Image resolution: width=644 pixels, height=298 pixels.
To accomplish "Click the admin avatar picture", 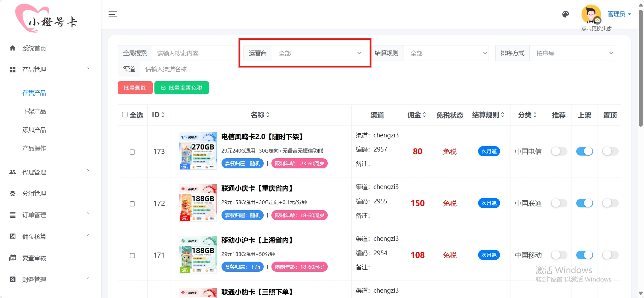I will pos(591,14).
